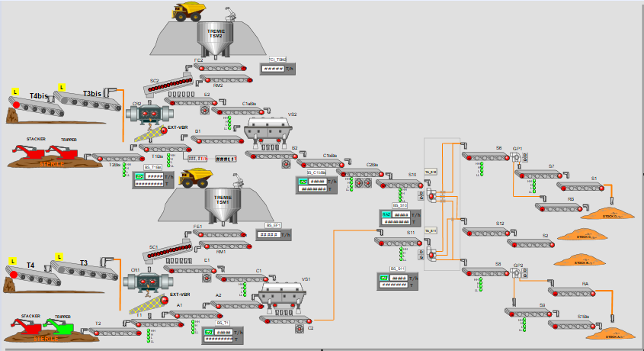Select the S8 conveyor
Image resolution: width=644 pixels, height=351 pixels.
pos(486,272)
